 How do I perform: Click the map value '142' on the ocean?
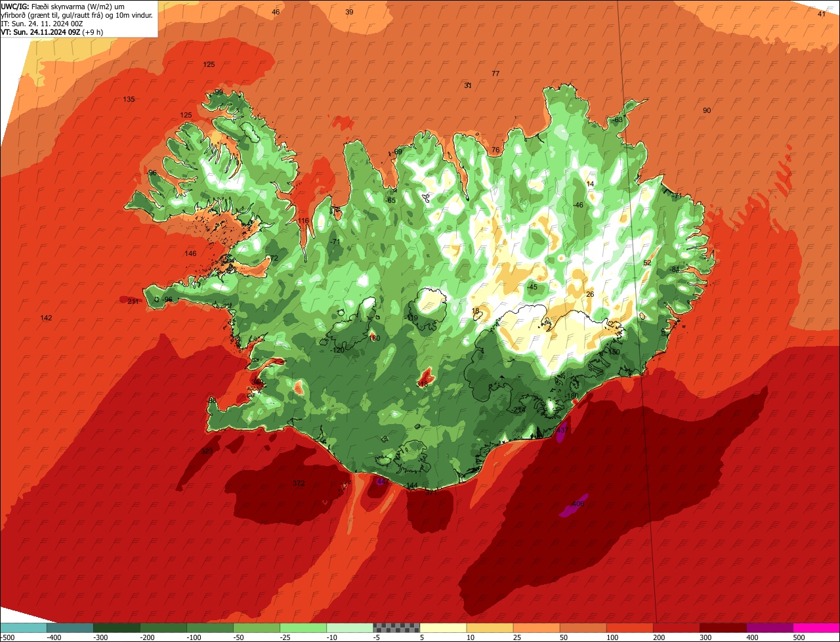46,318
